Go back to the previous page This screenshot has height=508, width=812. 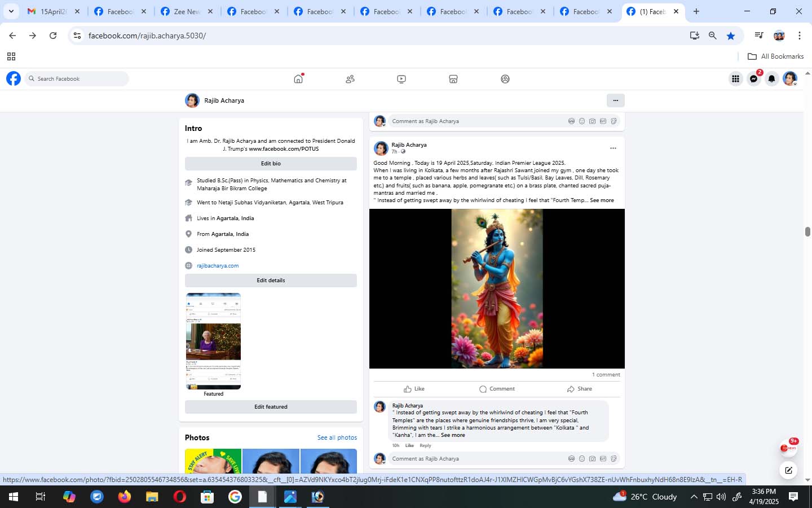tap(12, 36)
